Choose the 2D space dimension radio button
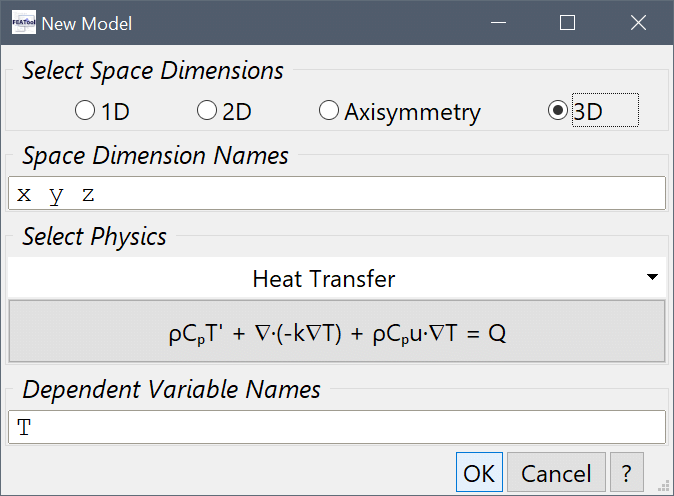This screenshot has height=496, width=674. (208, 112)
